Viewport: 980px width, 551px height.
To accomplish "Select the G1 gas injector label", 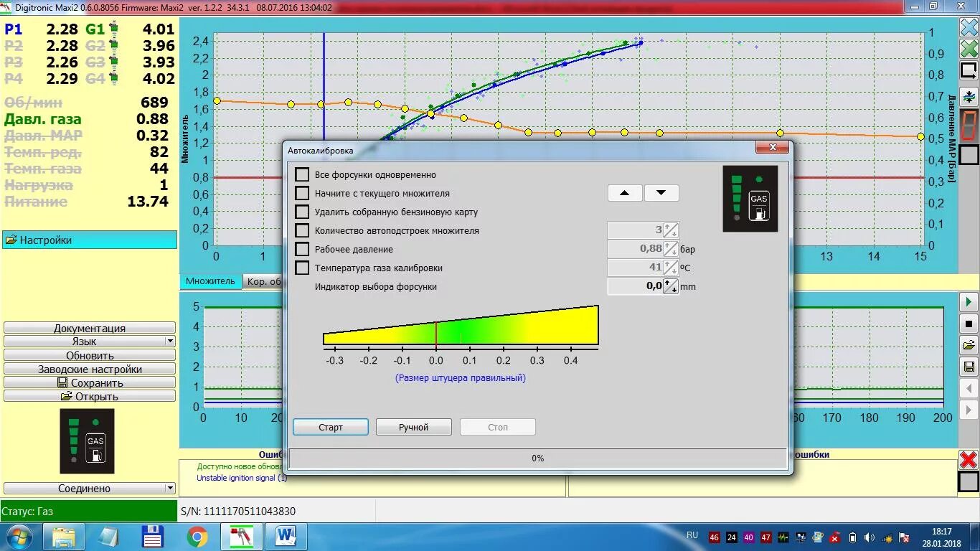I will coord(95,29).
